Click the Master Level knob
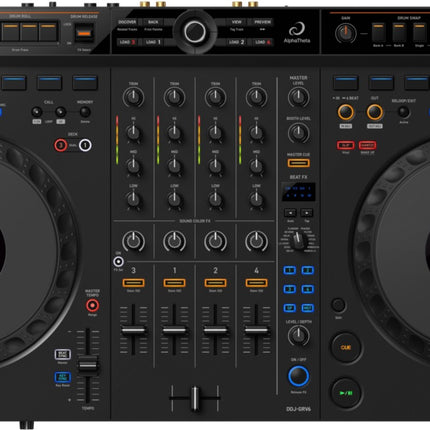The width and height of the screenshot is (430, 430). (x=298, y=97)
